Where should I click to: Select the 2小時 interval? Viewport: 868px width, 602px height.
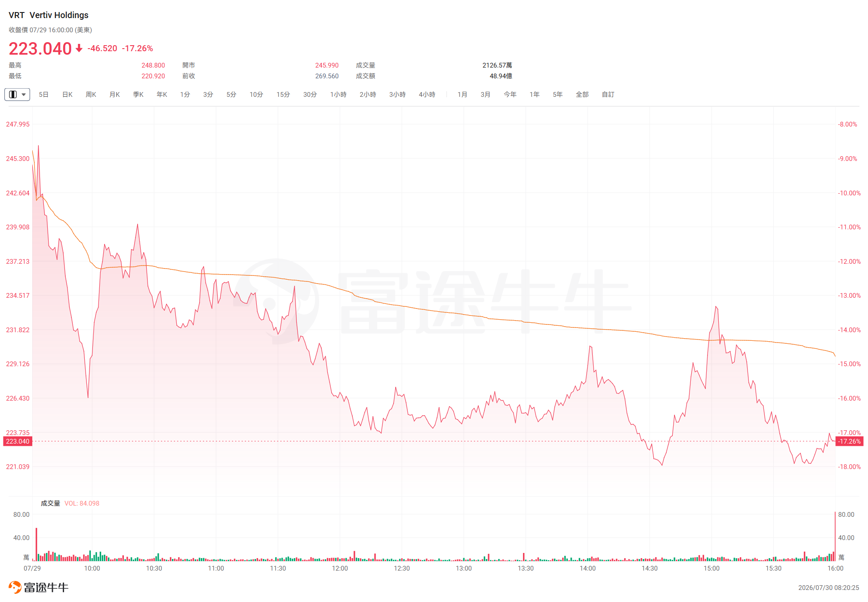368,94
